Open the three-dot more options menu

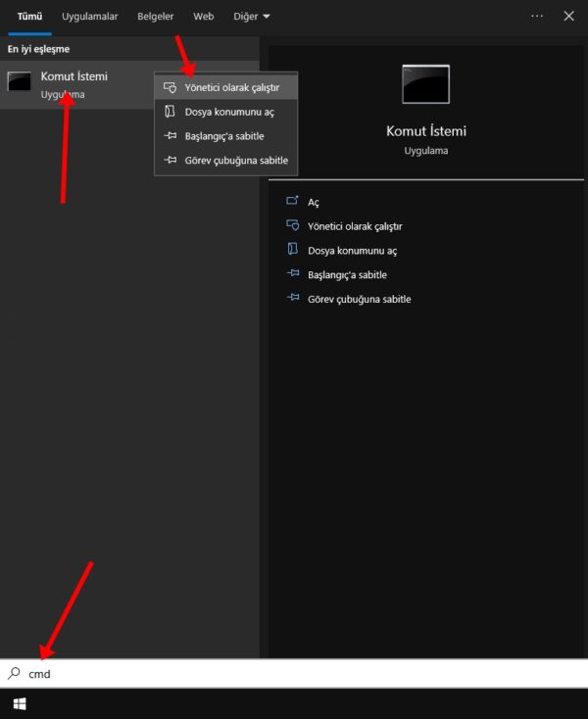click(x=536, y=17)
